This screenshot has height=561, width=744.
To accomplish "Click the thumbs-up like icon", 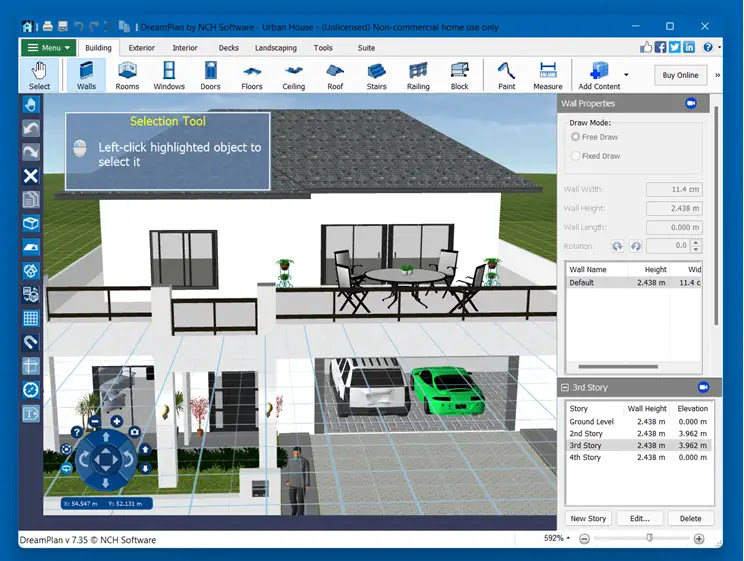I will pos(646,47).
